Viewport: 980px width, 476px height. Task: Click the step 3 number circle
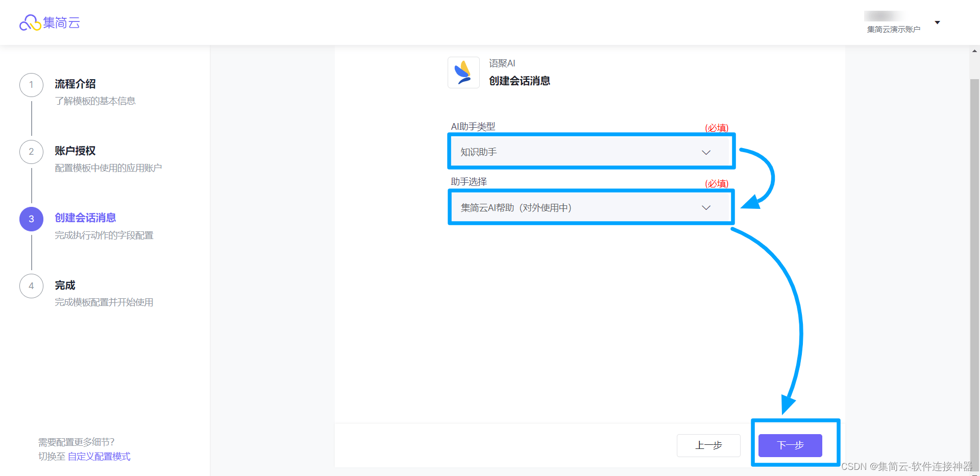click(x=31, y=219)
